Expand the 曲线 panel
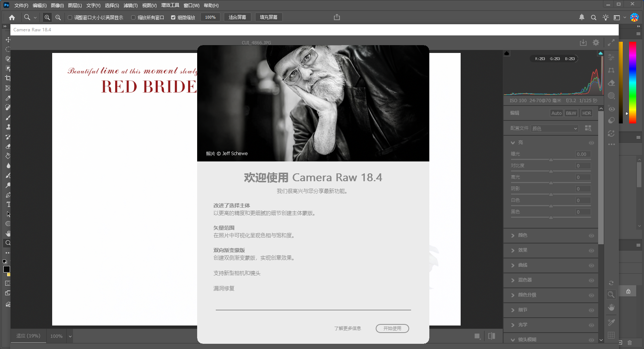Screen dimensions: 644x349 tap(513, 265)
